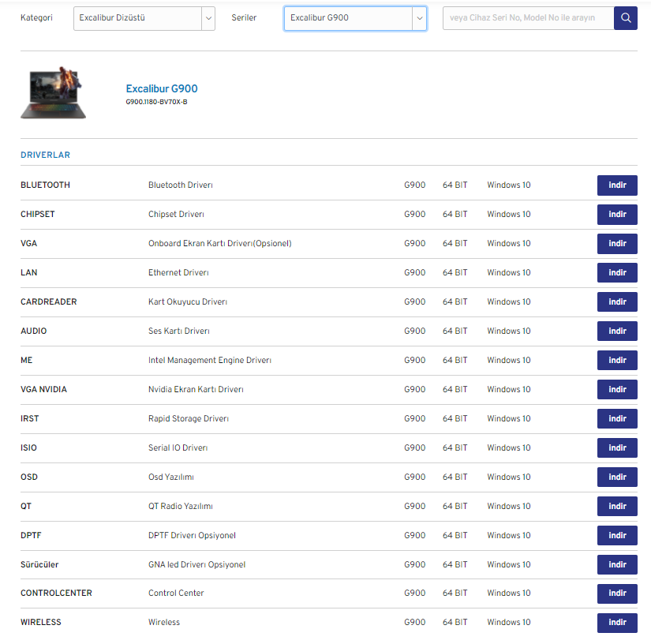Image resolution: width=651 pixels, height=644 pixels.
Task: Click the magnifying glass search icon
Action: [625, 18]
